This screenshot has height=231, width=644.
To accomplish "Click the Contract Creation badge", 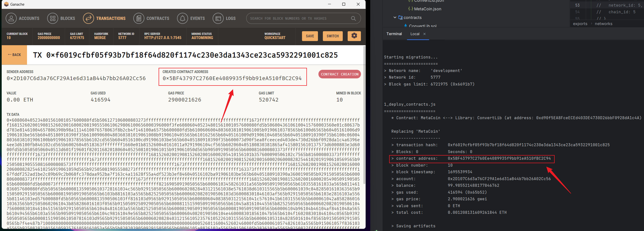I will [340, 74].
